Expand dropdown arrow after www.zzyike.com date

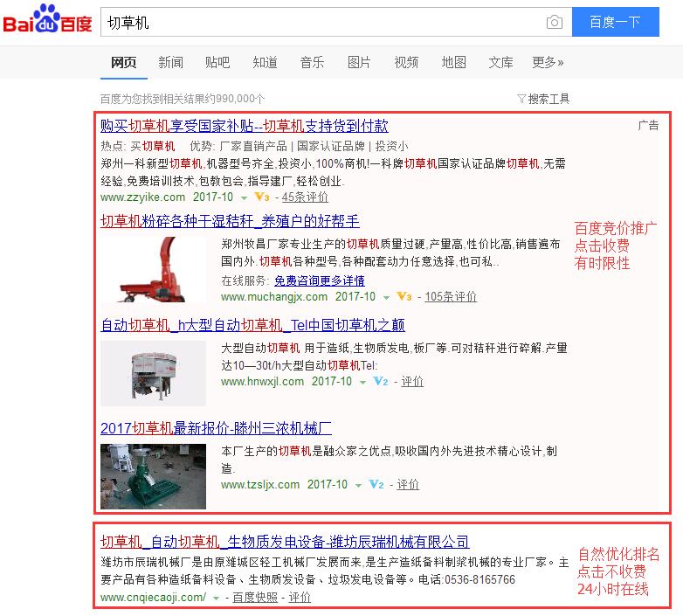pyautogui.click(x=244, y=198)
